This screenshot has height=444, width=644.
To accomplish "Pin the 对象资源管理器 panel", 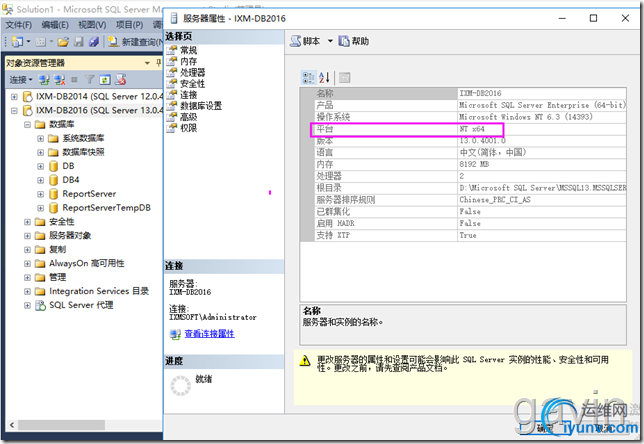I will pyautogui.click(x=159, y=63).
